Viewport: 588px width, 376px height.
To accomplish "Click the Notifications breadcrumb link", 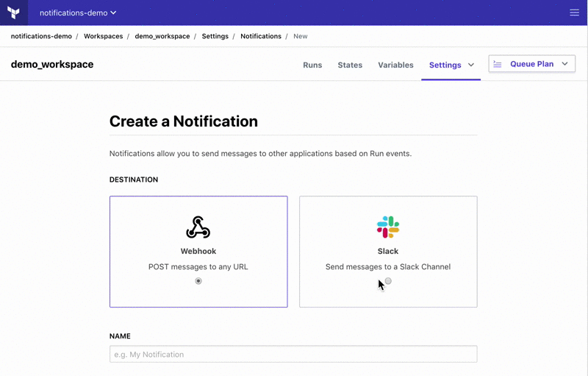I will pyautogui.click(x=261, y=36).
